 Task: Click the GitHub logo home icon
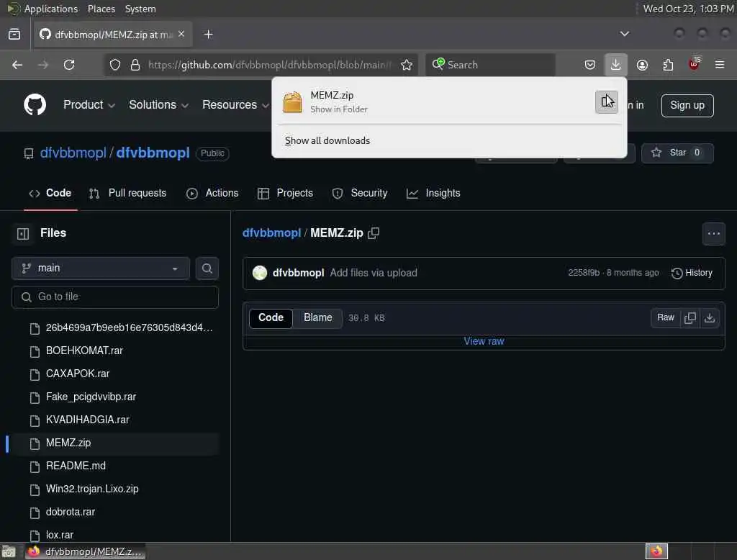click(35, 104)
